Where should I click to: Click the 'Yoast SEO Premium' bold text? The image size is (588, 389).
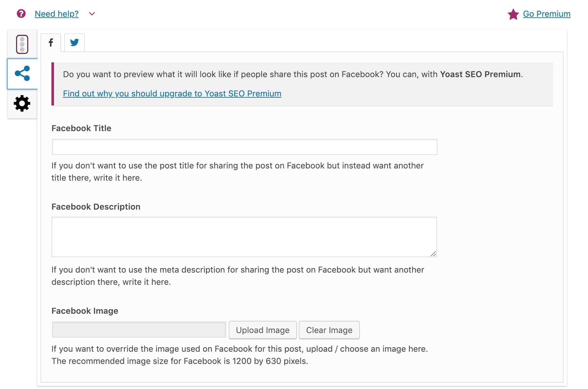coord(480,74)
